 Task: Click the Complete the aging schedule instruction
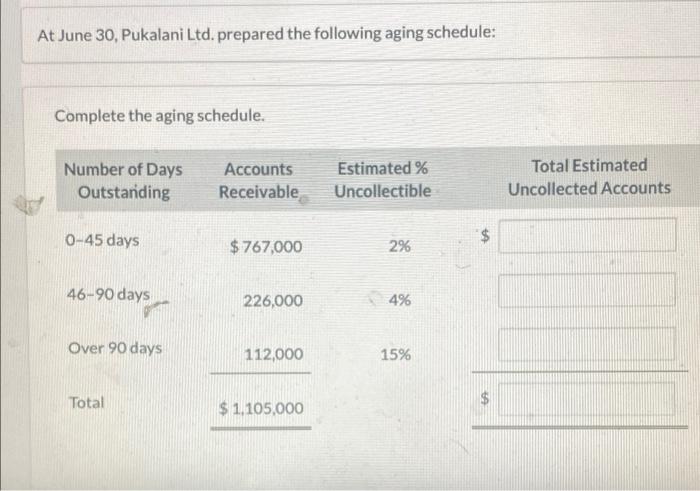pyautogui.click(x=160, y=115)
